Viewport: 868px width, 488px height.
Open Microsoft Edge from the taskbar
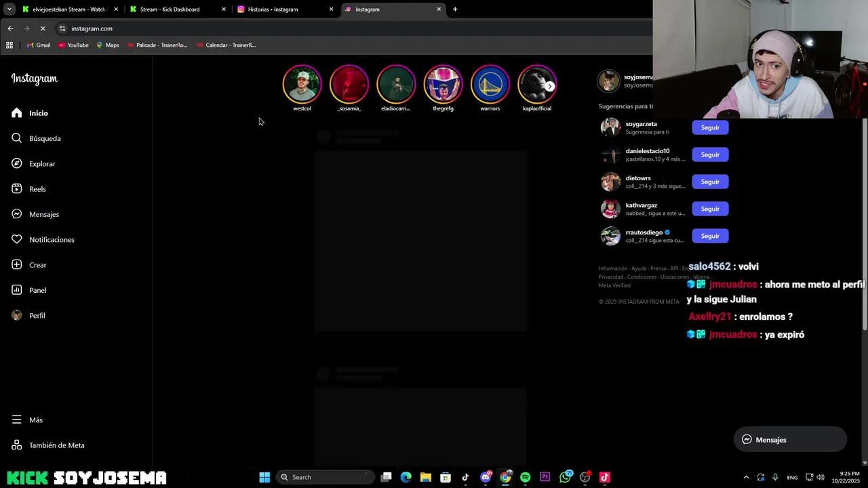pos(406,477)
